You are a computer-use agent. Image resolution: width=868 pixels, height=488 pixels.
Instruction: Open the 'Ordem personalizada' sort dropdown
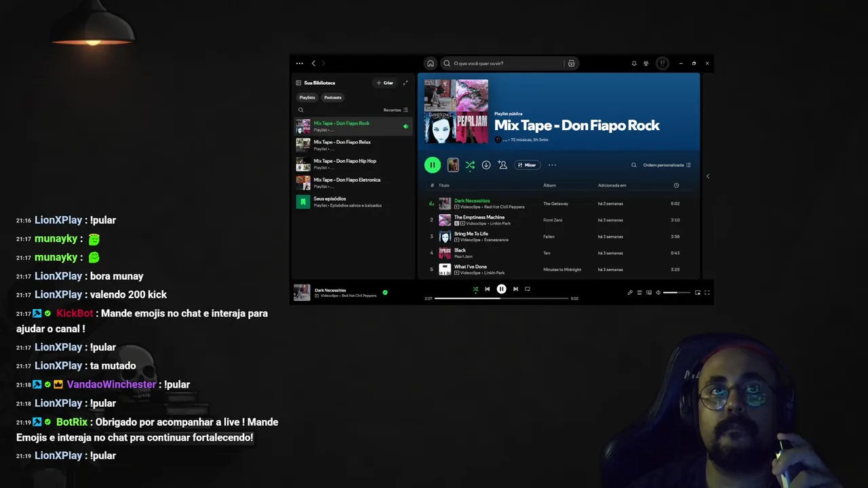pos(667,165)
